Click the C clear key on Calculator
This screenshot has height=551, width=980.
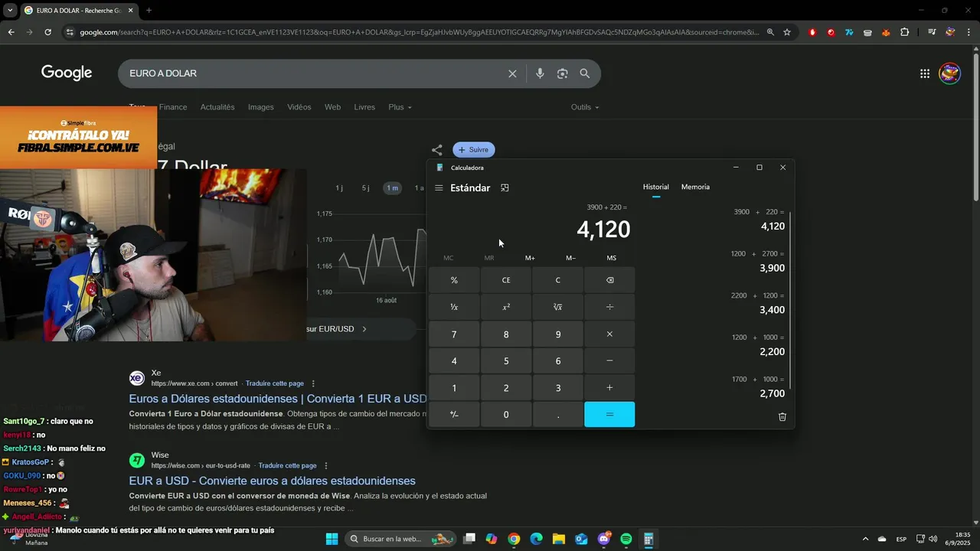coord(557,280)
